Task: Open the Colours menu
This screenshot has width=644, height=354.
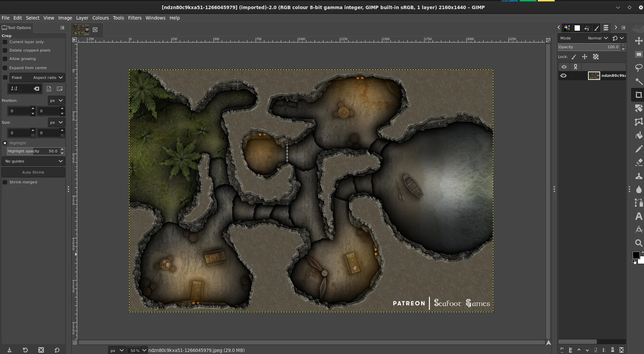Action: 100,18
